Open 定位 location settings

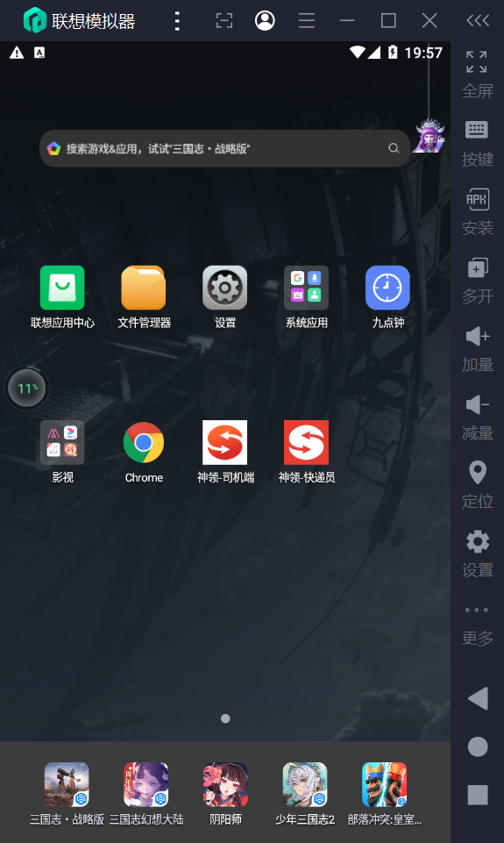coord(477,485)
